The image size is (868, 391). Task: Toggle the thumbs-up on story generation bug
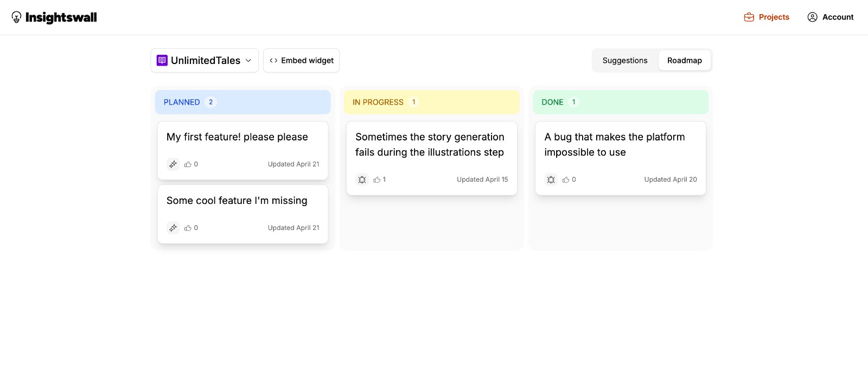point(377,180)
